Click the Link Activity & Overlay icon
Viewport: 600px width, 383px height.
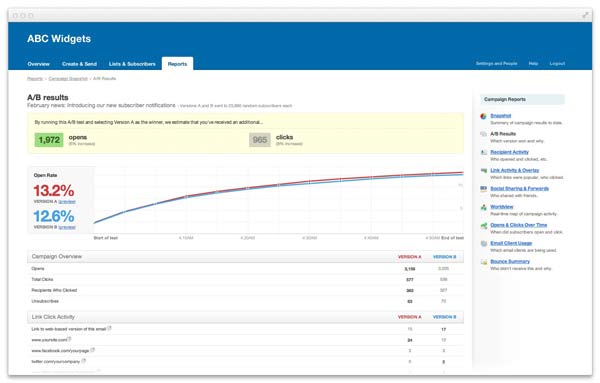coord(483,171)
